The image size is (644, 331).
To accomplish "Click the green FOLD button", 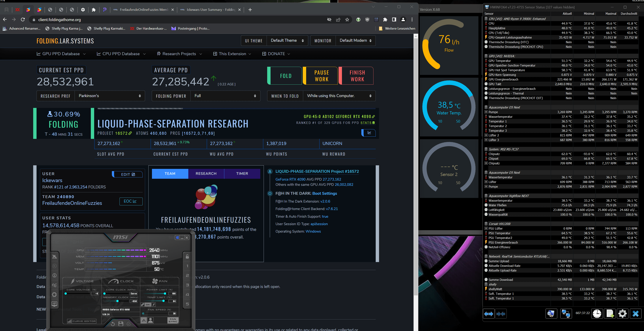I will [285, 76].
